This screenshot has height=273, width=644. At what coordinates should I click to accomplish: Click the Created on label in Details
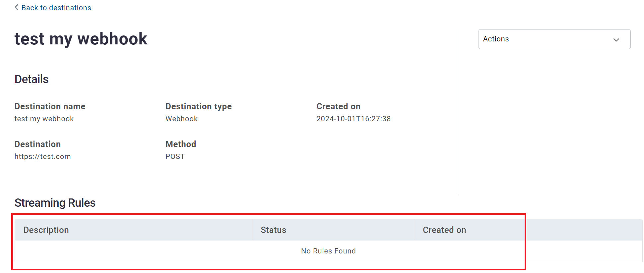(338, 106)
